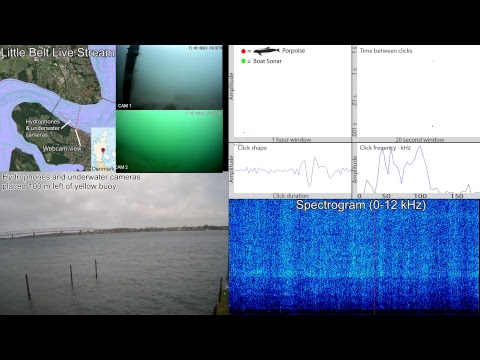Click the Little Belt satellite map
The height and width of the screenshot is (360, 480).
[58, 108]
